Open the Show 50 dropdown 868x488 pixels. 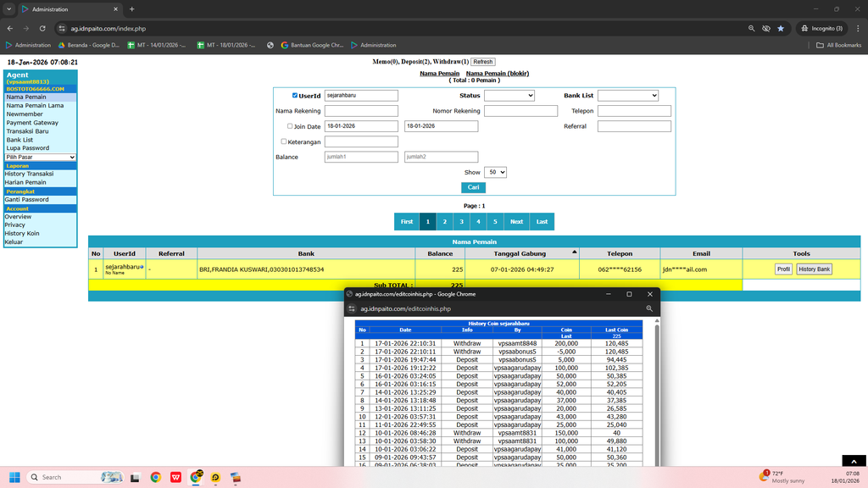click(x=495, y=172)
